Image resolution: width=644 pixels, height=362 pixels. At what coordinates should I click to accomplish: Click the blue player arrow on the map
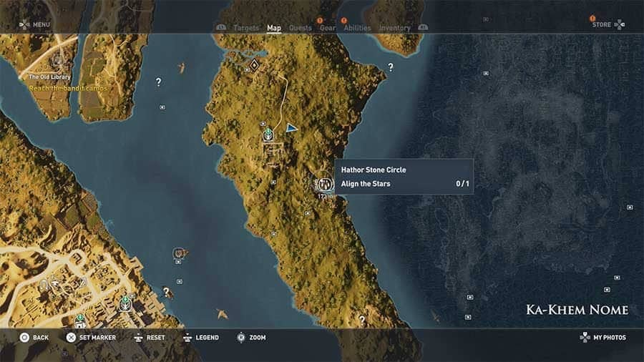tap(292, 129)
